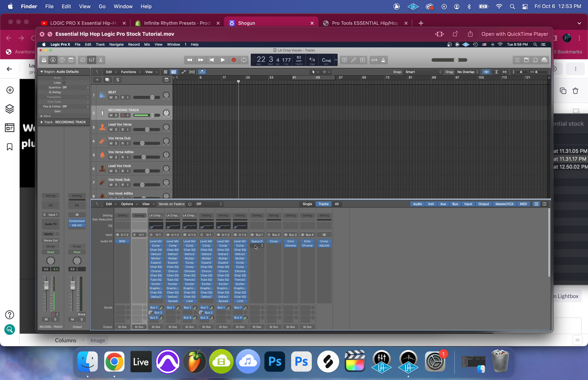Click the metronome click icon
The image size is (588, 380).
point(383,60)
